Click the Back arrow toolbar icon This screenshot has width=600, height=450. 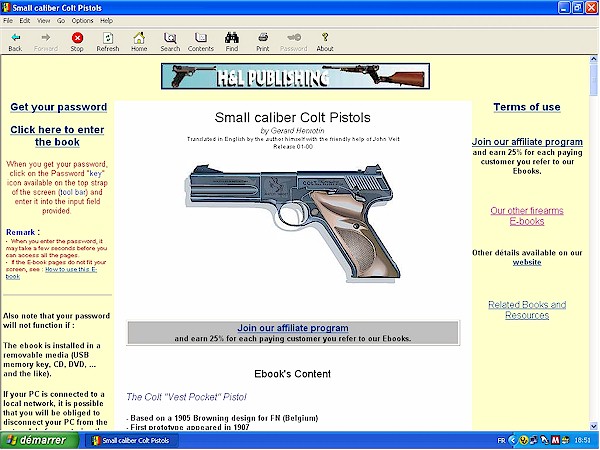click(15, 38)
